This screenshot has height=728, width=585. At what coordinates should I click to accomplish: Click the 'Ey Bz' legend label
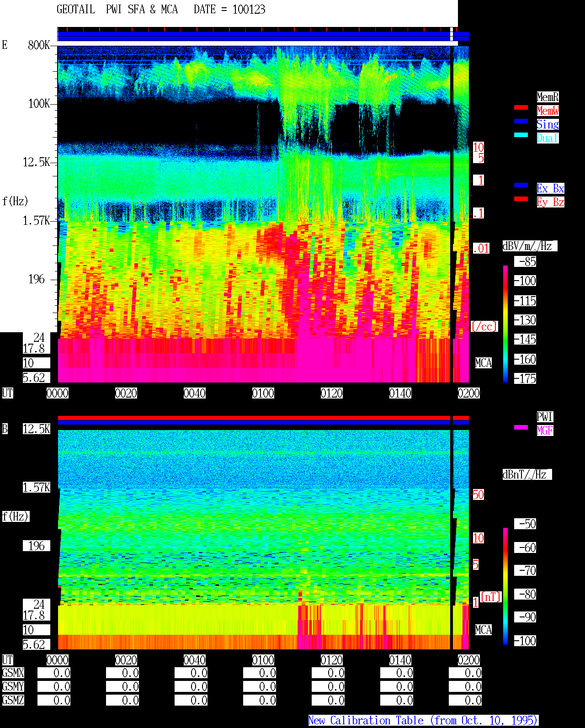[550, 202]
